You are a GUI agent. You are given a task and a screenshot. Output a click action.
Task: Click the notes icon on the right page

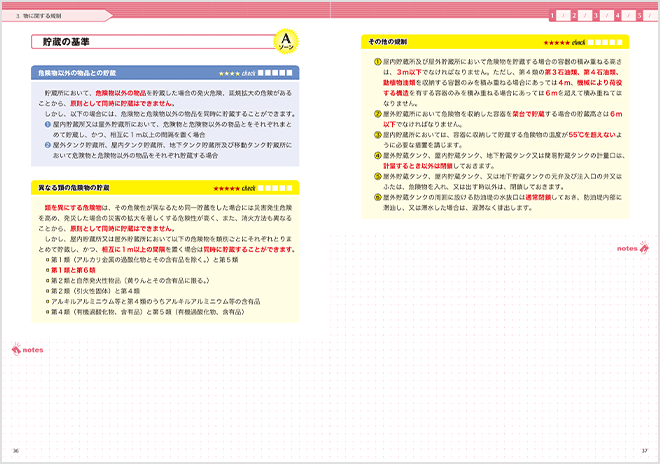631,247
